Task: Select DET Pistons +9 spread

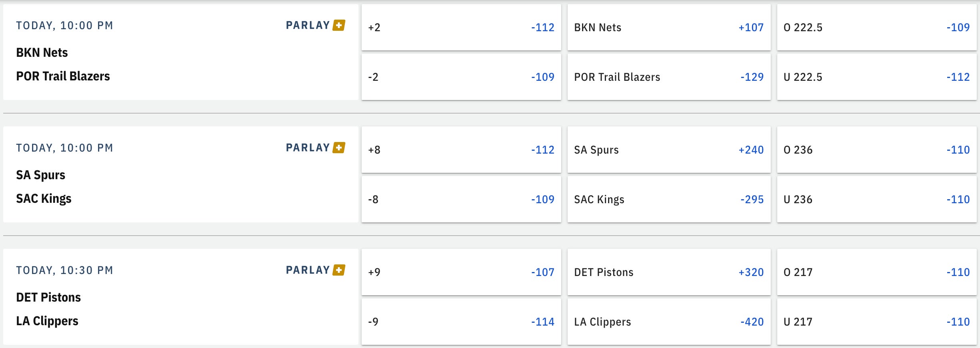Action: (461, 272)
